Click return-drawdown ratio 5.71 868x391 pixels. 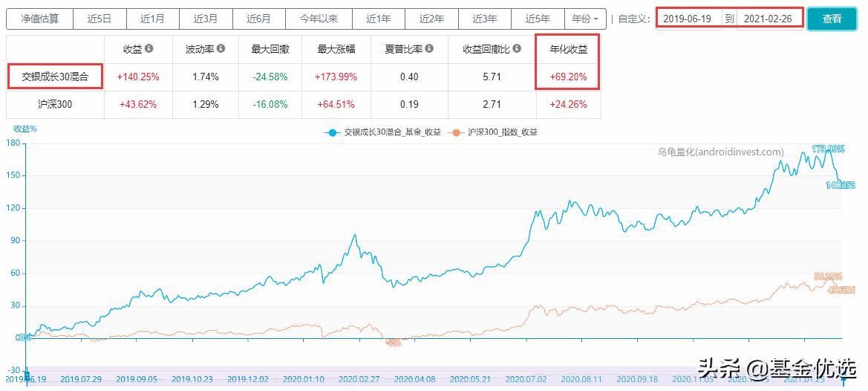point(492,77)
